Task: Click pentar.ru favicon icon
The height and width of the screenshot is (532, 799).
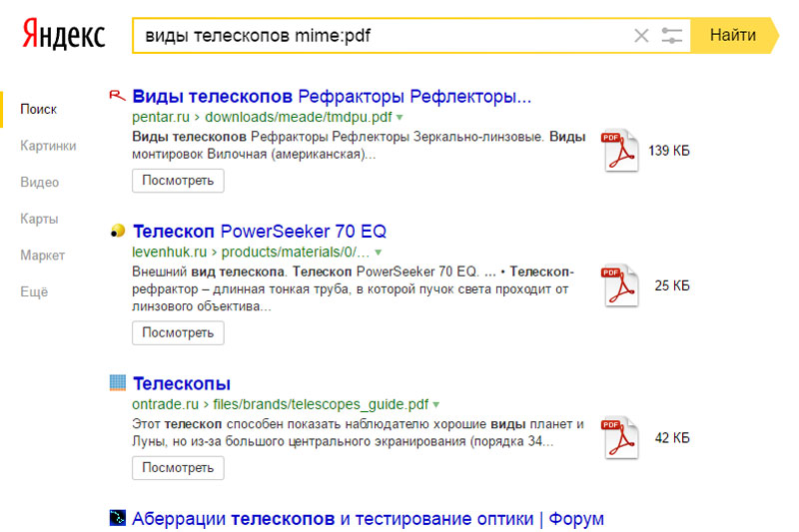Action: pos(117,96)
